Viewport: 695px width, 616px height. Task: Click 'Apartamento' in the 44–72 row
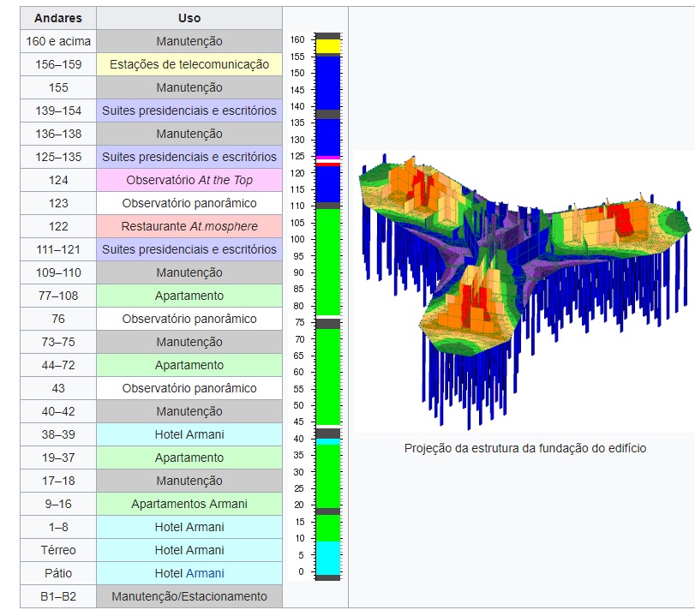[x=189, y=365]
